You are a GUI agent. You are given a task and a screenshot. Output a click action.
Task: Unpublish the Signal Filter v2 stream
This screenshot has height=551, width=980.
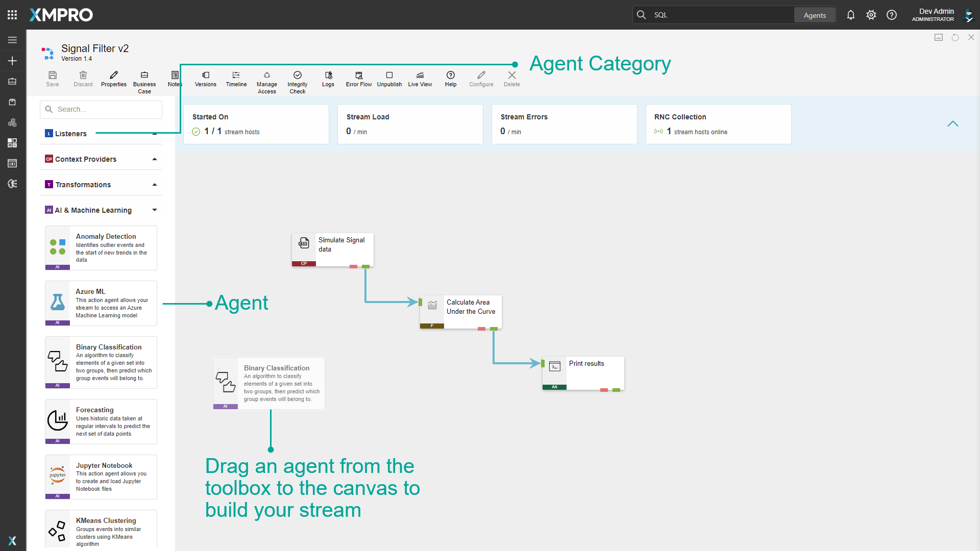tap(389, 79)
